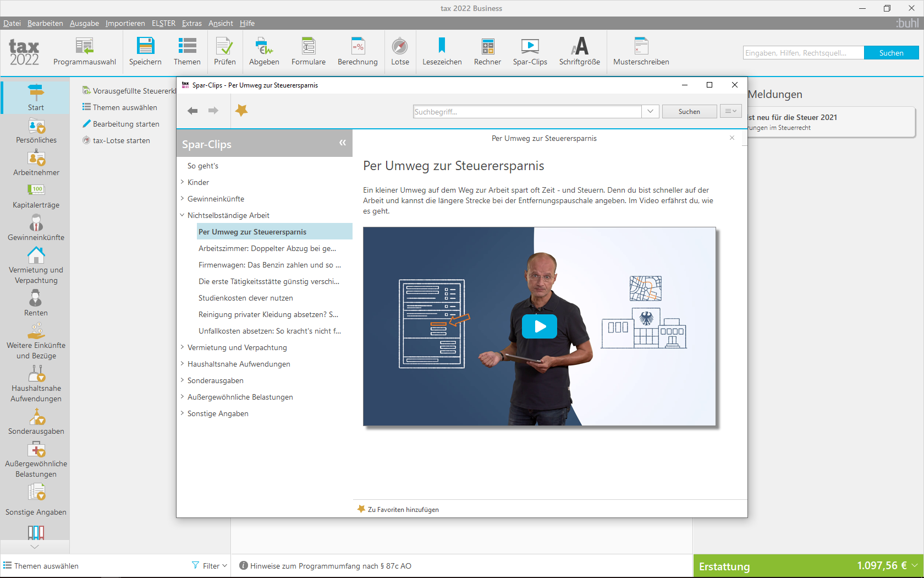Image resolution: width=924 pixels, height=578 pixels.
Task: Open Formulare in the toolbar
Action: [309, 51]
